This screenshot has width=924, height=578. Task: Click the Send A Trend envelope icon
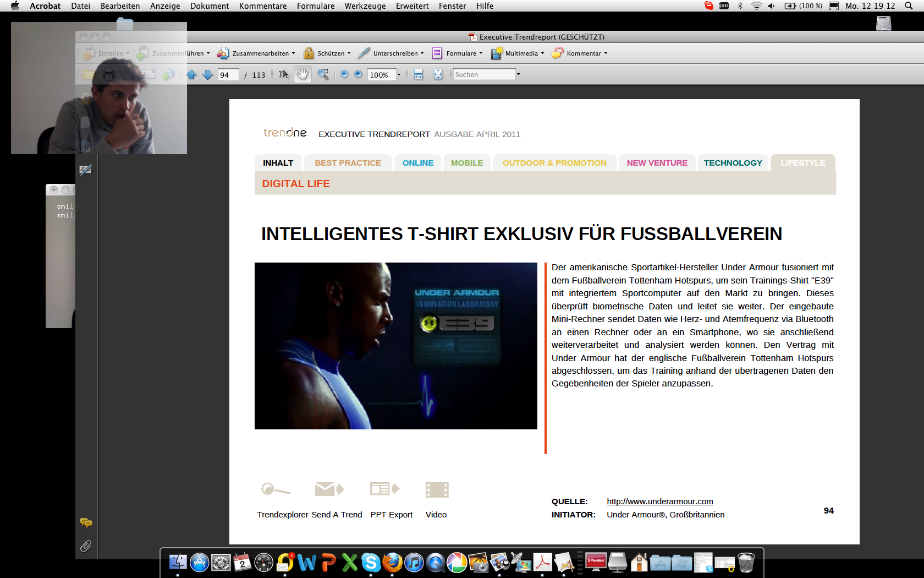329,489
